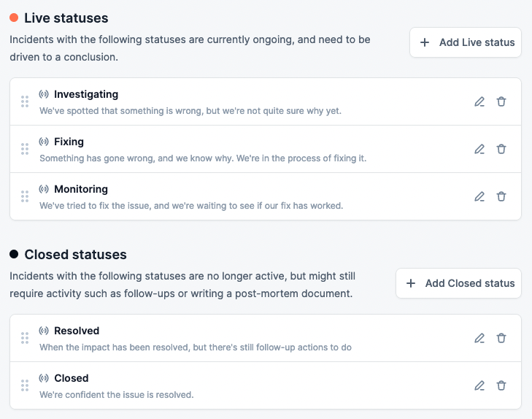Edit the Resolved status
Viewport: 532px width, 419px height.
pyautogui.click(x=479, y=338)
